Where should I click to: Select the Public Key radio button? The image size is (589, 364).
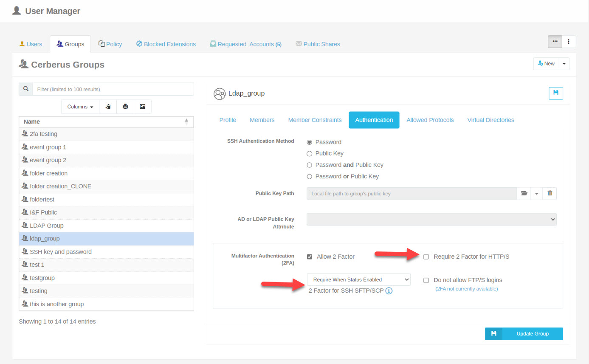[x=310, y=154]
